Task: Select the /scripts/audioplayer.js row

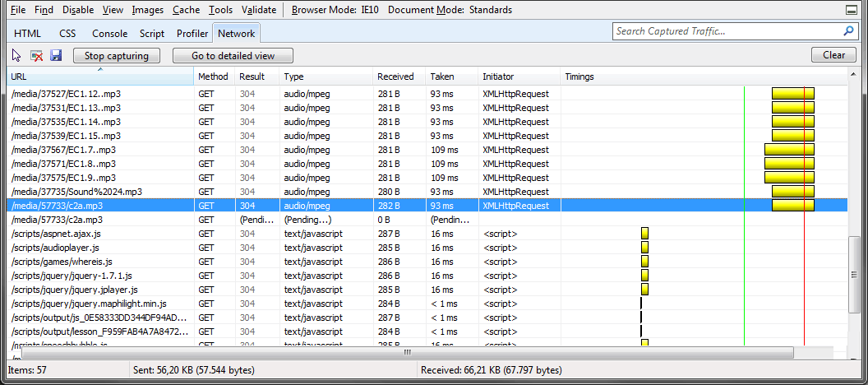Action: (x=427, y=247)
